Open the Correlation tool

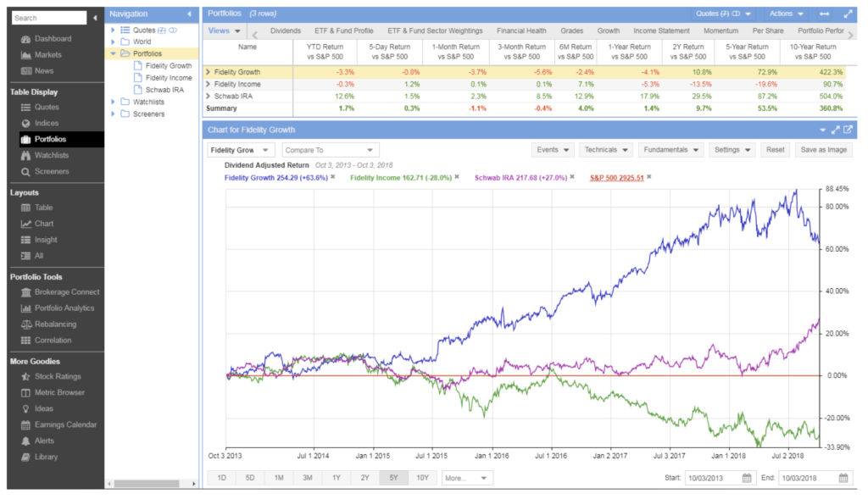coord(46,340)
